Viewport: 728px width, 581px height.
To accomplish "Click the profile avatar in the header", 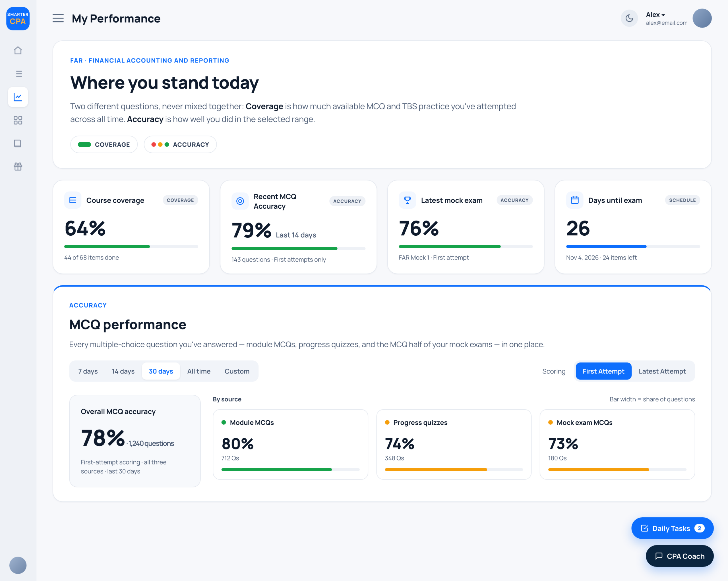I will [702, 18].
